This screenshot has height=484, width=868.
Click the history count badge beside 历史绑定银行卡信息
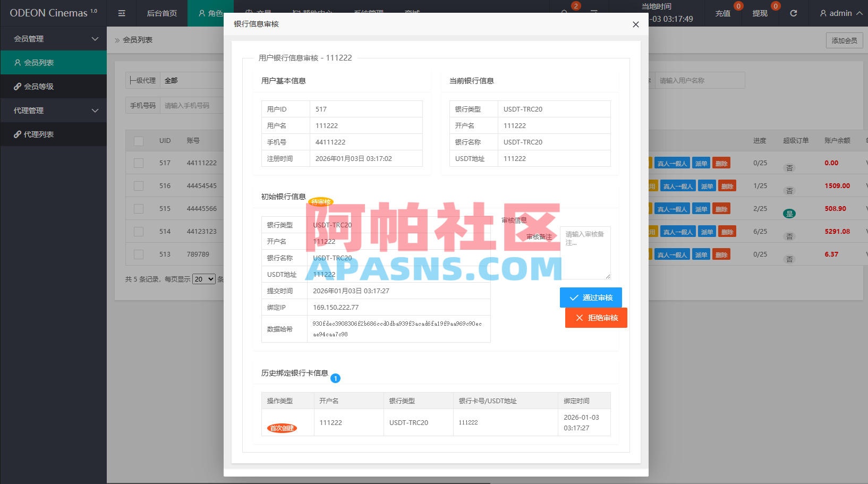335,378
